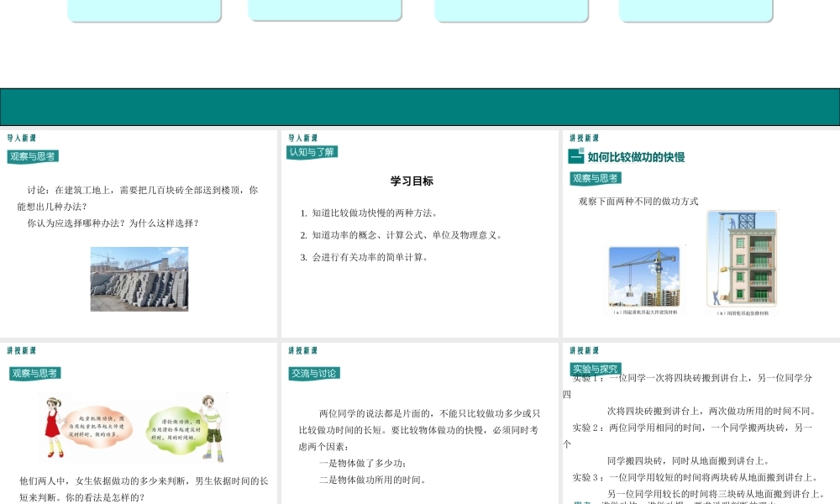Click the wide teal banner bar
This screenshot has height=504, width=840.
(x=420, y=108)
